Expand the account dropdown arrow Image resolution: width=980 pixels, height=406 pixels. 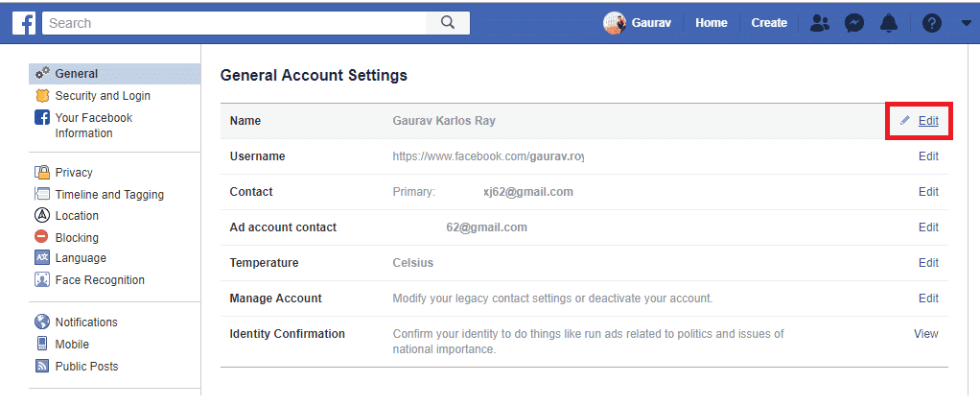[x=966, y=23]
